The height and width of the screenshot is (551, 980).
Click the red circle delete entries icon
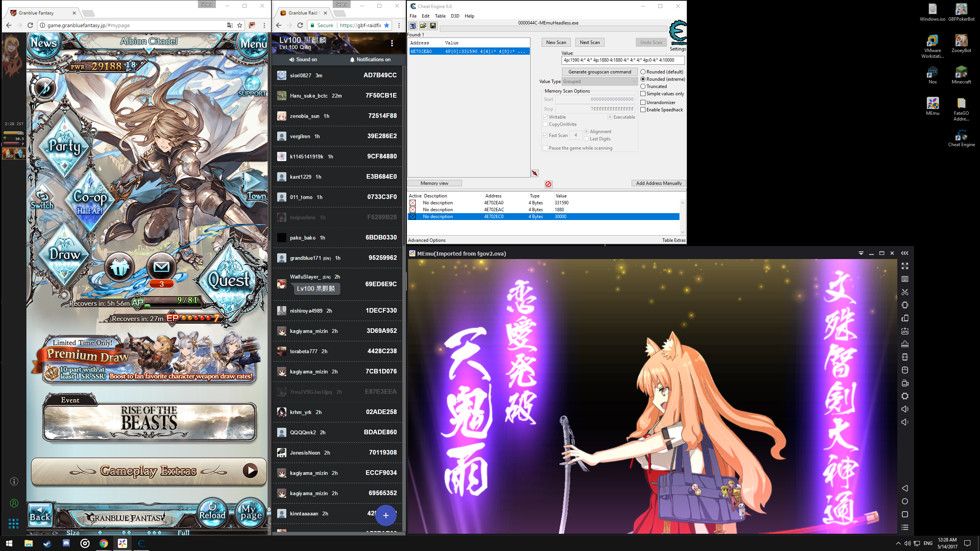coord(548,184)
